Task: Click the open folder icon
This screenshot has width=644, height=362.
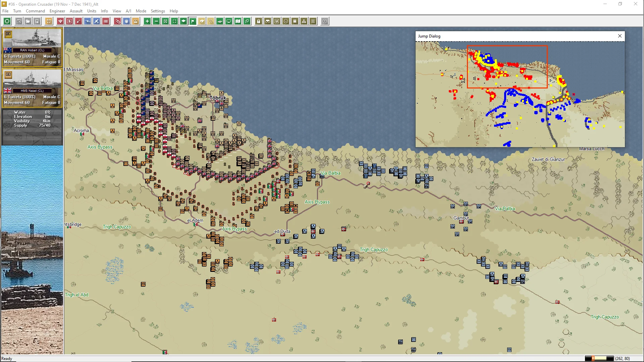Action: coord(28,21)
